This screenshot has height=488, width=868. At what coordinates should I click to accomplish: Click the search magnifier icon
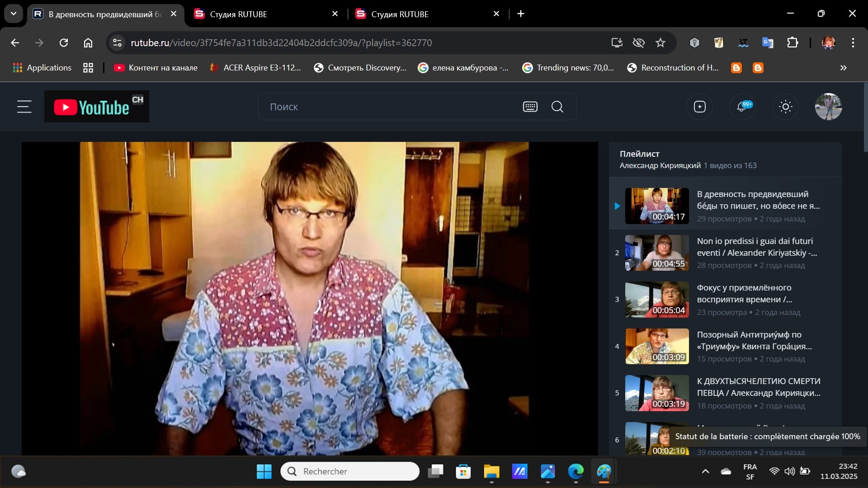[557, 107]
